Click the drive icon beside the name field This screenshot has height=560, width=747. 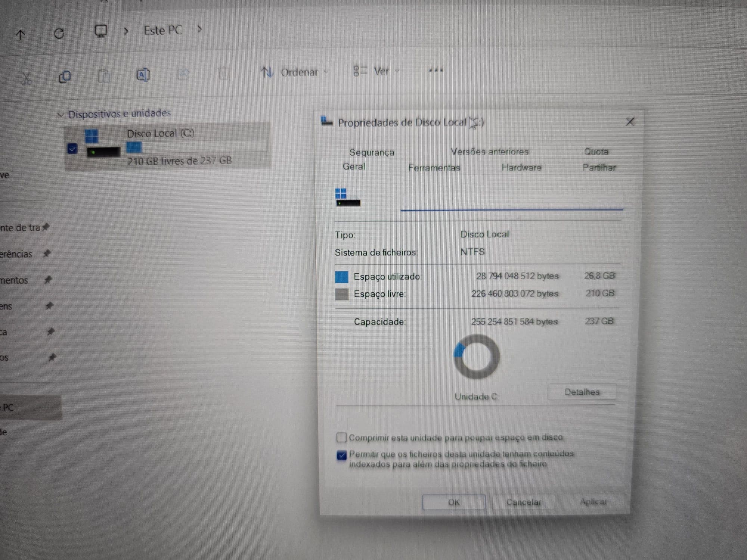[347, 197]
